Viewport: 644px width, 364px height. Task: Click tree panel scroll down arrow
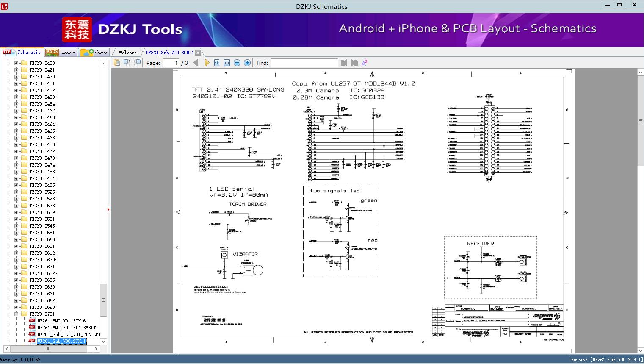coord(103,342)
